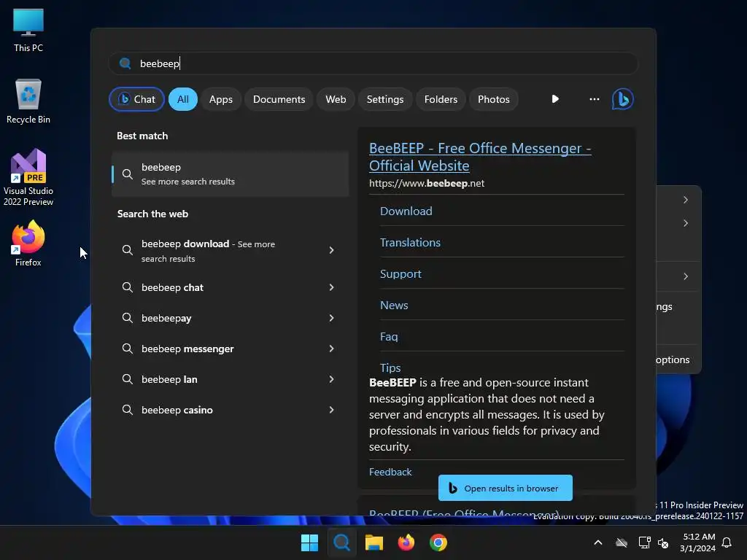Viewport: 747px width, 560px height.
Task: Expand the beebeep chat suggestion arrow
Action: click(x=332, y=287)
